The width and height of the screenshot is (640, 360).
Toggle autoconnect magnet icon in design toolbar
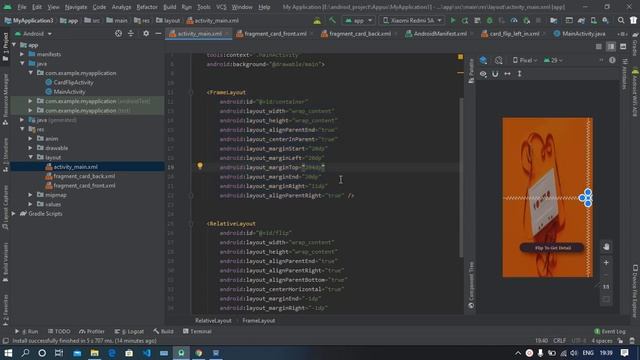point(495,74)
